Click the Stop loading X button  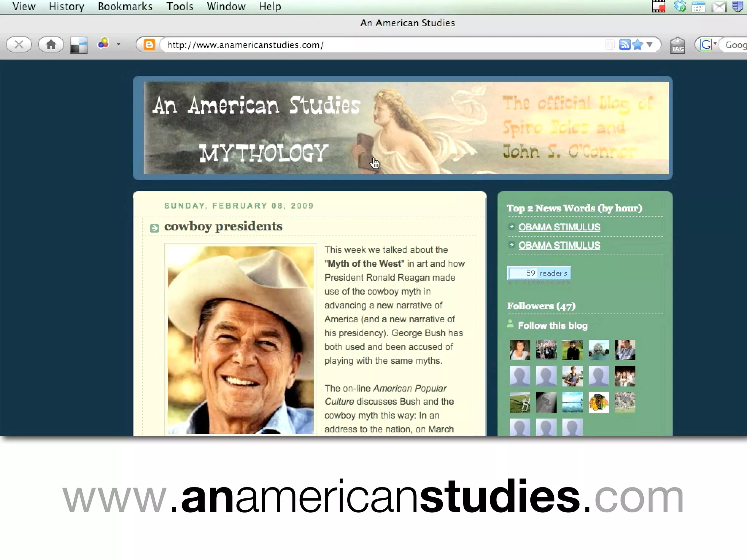point(19,45)
